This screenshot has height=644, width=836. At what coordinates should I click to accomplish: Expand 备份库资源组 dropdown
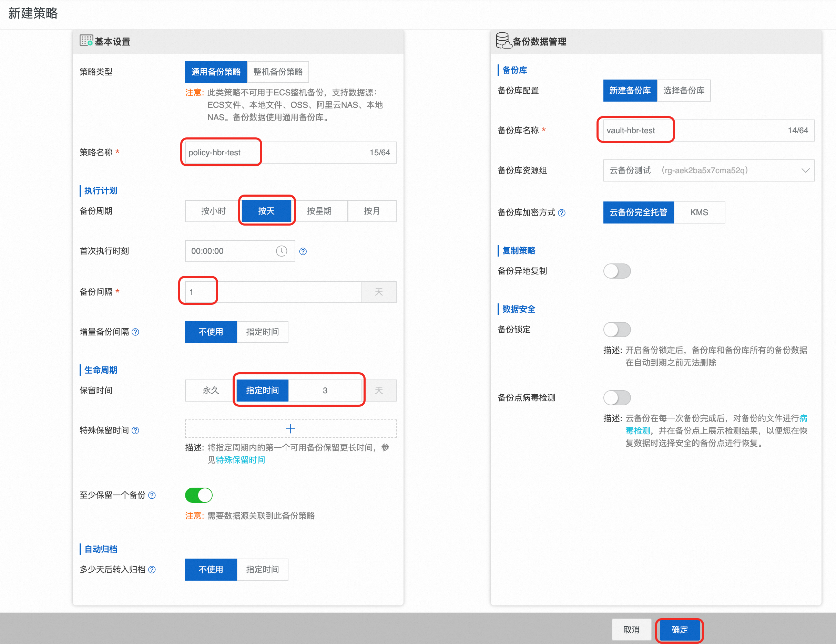point(708,170)
